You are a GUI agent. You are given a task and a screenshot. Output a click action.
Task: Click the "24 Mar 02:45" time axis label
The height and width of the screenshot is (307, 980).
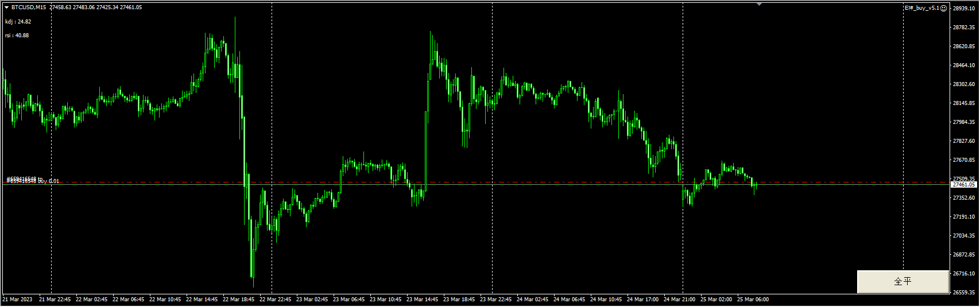point(533,300)
